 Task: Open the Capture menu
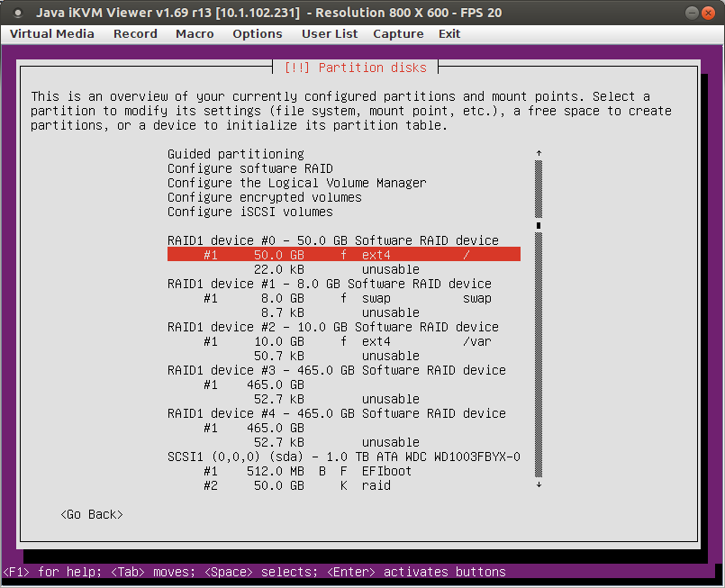click(398, 33)
